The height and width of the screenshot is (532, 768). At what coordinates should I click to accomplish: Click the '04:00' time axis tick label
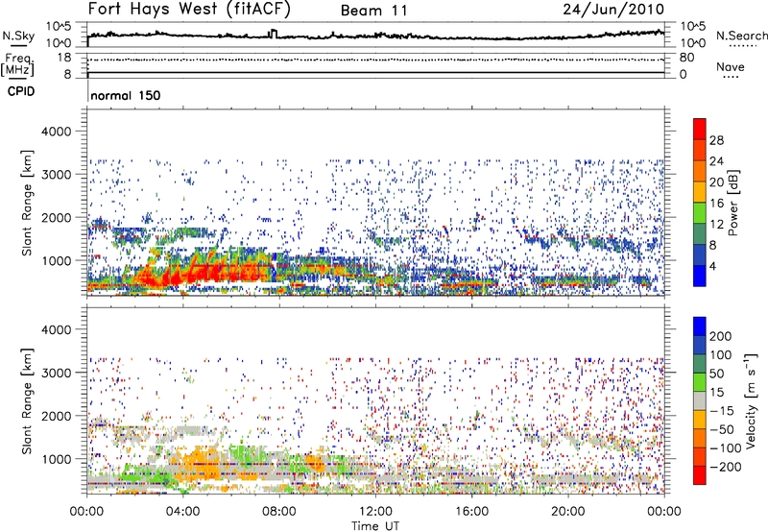(x=182, y=511)
